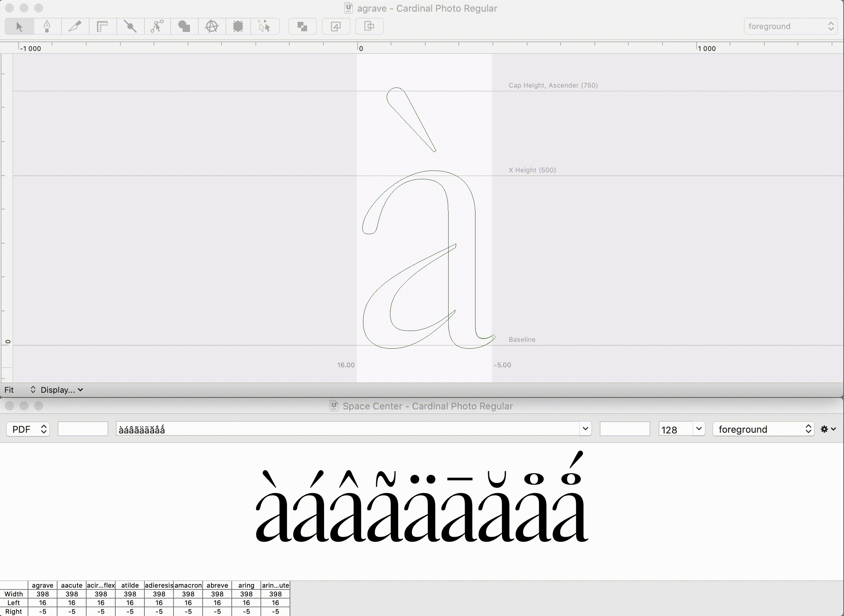Screen dimensions: 844x616
Task: Click the layered squares toolbar icon
Action: click(369, 27)
